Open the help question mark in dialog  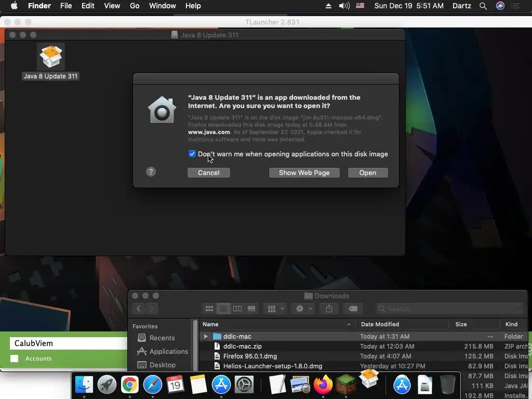pyautogui.click(x=151, y=171)
